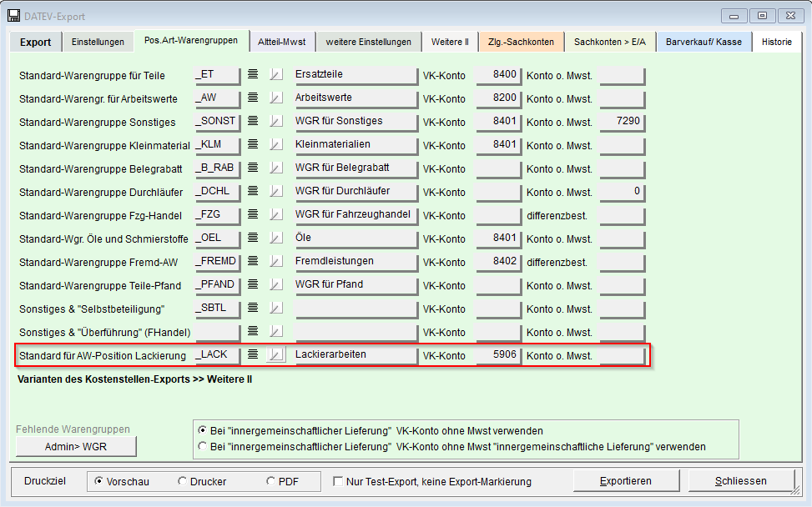The width and height of the screenshot is (812, 507).
Task: Click edit pencil icon in _LACK Lackierarbeiten row
Action: [276, 355]
